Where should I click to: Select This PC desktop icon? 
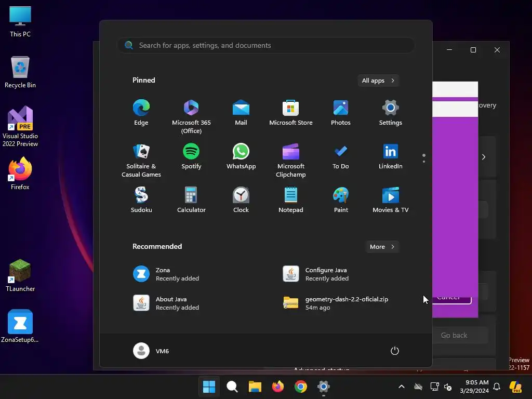[20, 21]
